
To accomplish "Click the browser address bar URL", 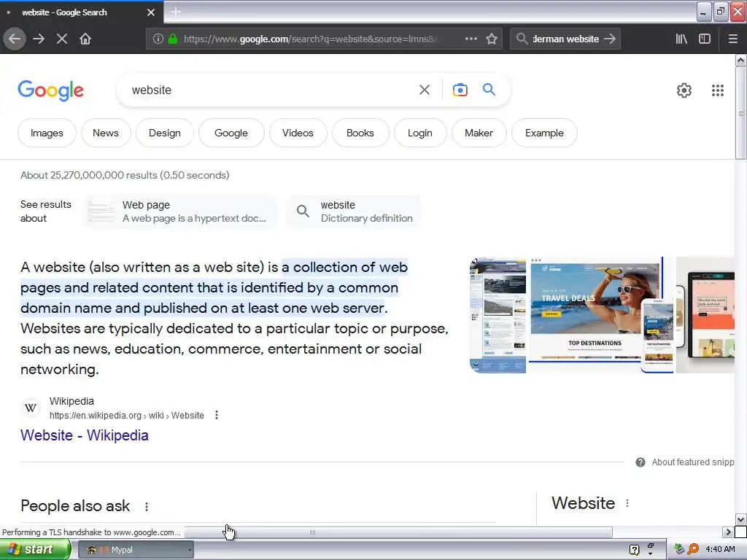I will [309, 39].
